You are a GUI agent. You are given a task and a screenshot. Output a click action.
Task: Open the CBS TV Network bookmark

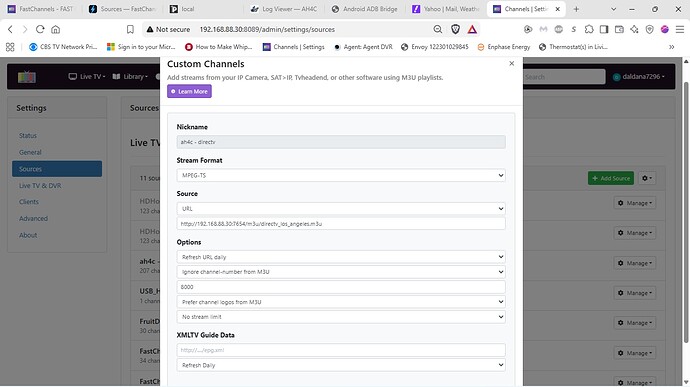[63, 47]
